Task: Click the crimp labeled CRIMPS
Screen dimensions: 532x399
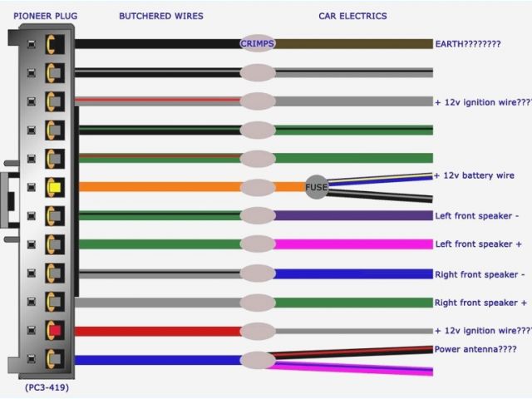Action: pyautogui.click(x=258, y=43)
